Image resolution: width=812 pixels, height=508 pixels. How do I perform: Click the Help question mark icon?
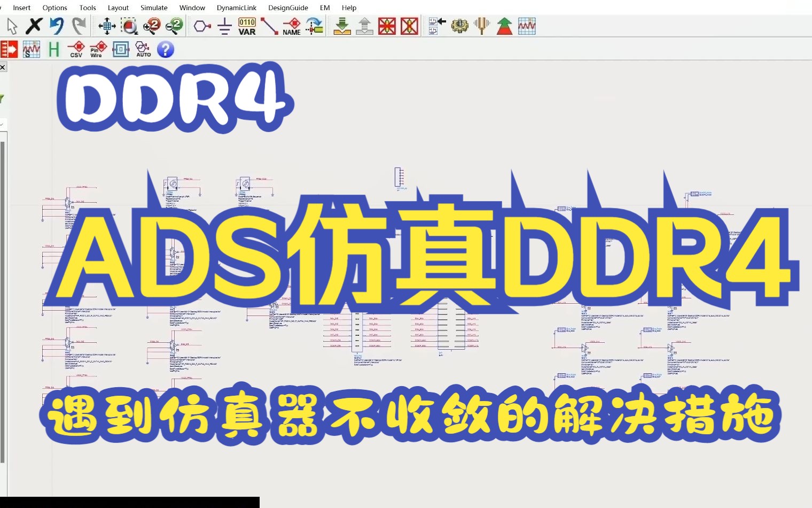[x=166, y=49]
